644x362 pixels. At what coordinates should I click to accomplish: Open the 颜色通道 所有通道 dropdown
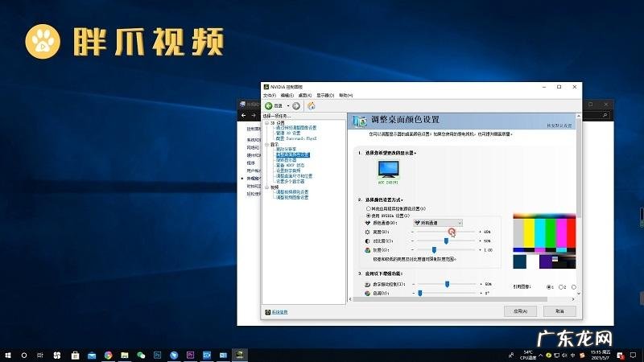(438, 223)
